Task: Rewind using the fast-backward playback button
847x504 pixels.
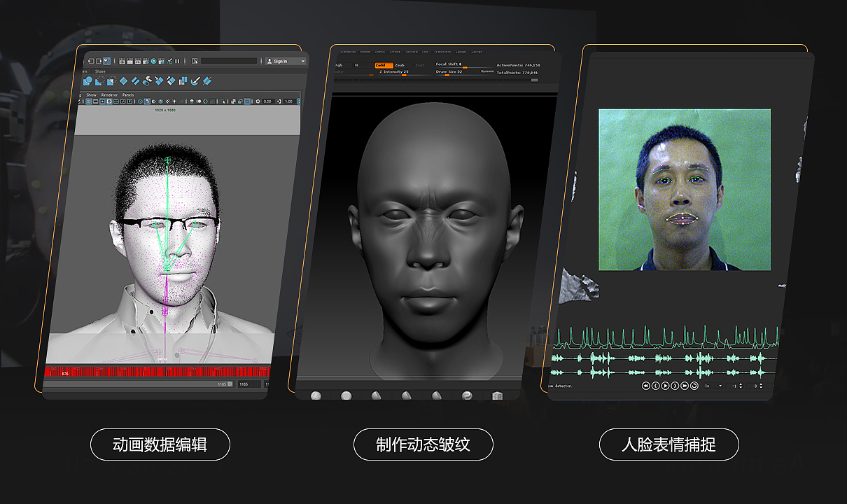Action: (645, 386)
